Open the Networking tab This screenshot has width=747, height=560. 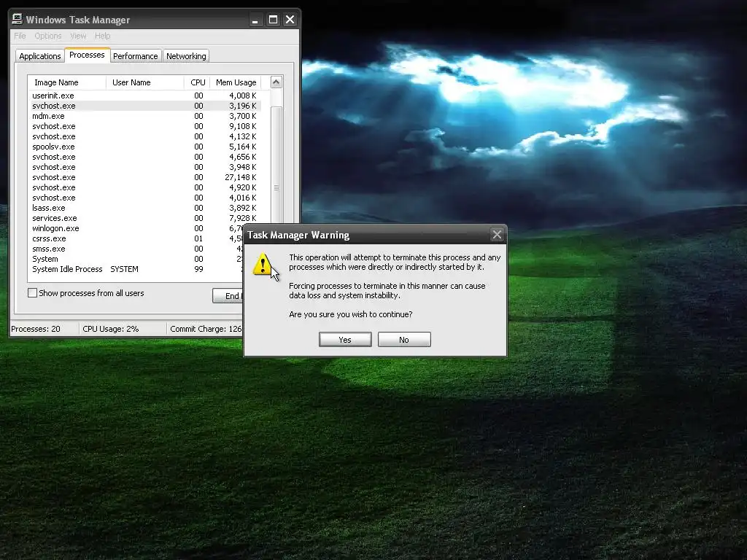(186, 56)
